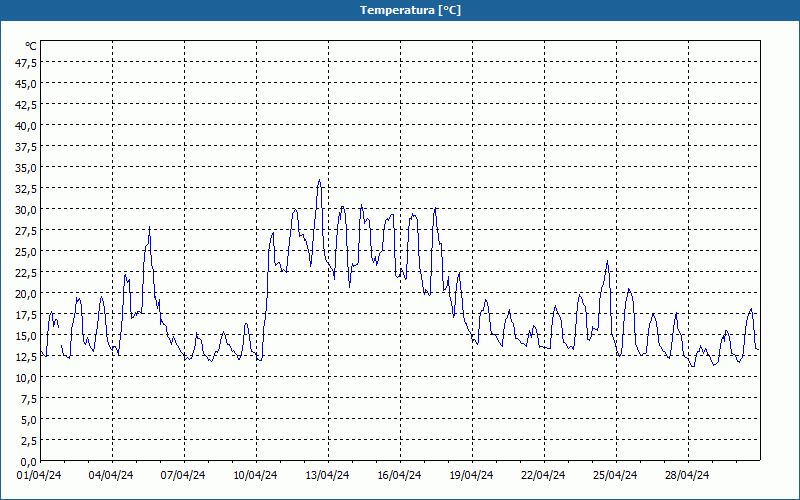The height and width of the screenshot is (500, 800).
Task: Select the 45,0 y-axis label
Action: (26, 84)
